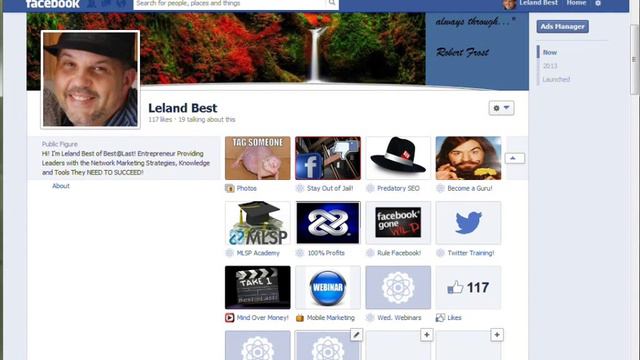Open the Photos label link
The width and height of the screenshot is (640, 360).
click(247, 189)
